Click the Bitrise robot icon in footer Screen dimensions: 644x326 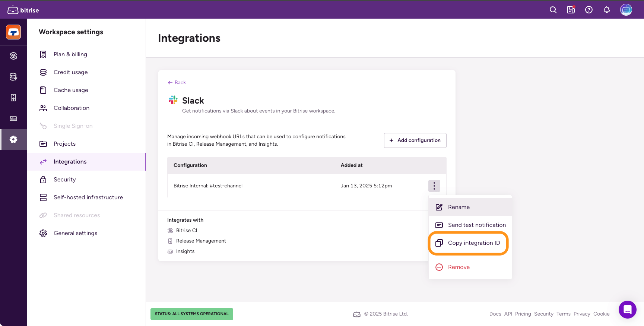tap(357, 314)
